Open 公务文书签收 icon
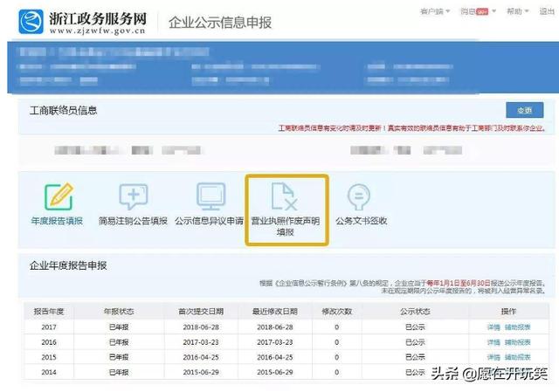This screenshot has height=392, width=559. point(359,197)
